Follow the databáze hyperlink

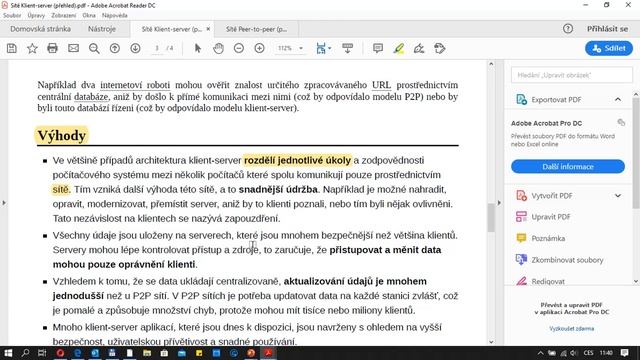tap(91, 97)
